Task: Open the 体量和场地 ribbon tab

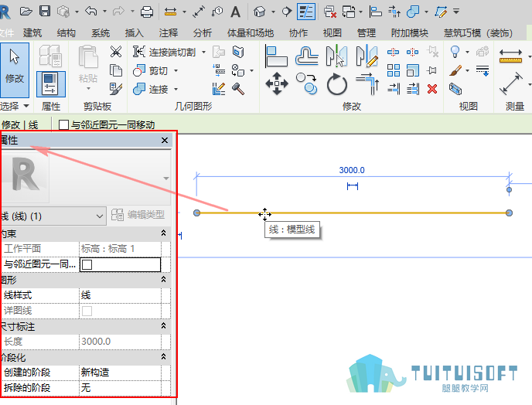Action: tap(251, 33)
